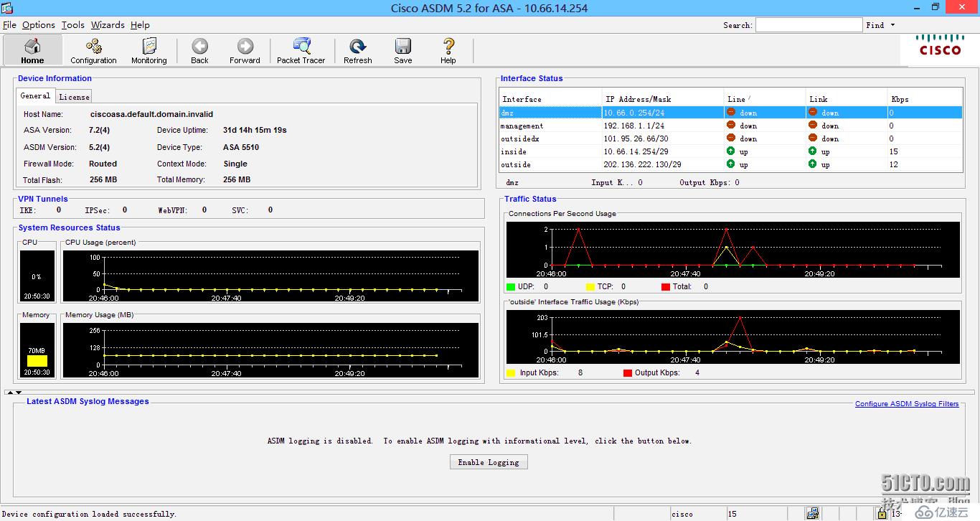
Task: Open Configure ASDM Syslog Filters link
Action: point(907,403)
